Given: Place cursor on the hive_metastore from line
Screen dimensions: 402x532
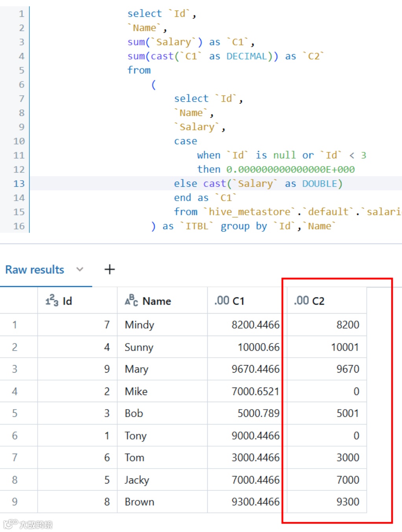Looking at the screenshot, I should [x=288, y=212].
